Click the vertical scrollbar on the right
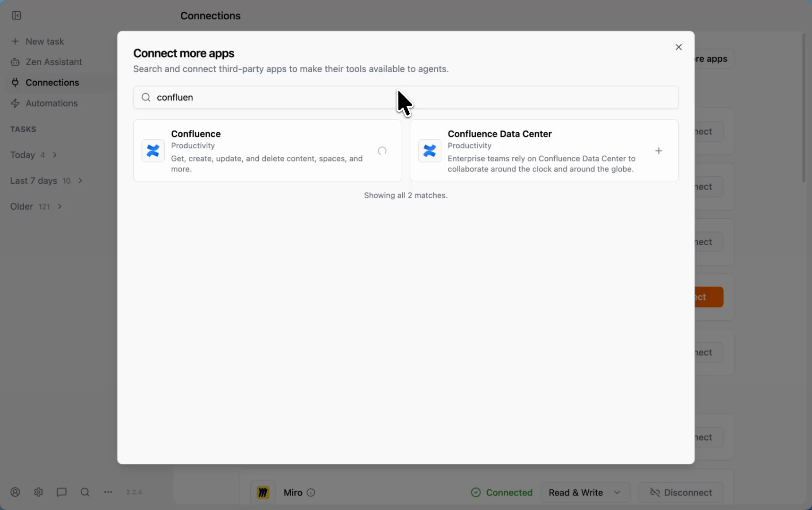Viewport: 812px width, 510px height. point(804,109)
